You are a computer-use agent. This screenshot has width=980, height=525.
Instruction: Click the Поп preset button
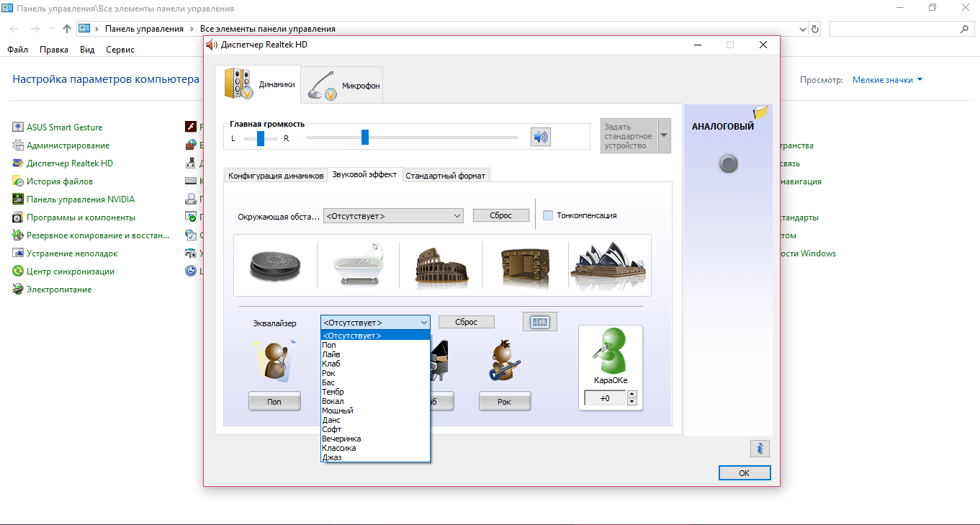point(274,402)
